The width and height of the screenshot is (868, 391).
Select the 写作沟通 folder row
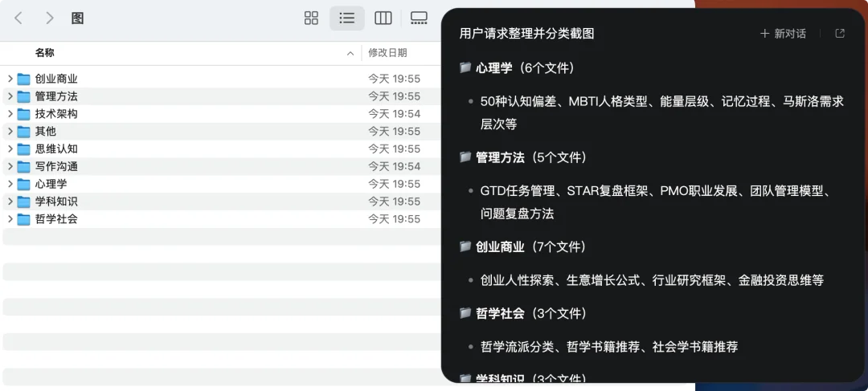pyautogui.click(x=222, y=166)
